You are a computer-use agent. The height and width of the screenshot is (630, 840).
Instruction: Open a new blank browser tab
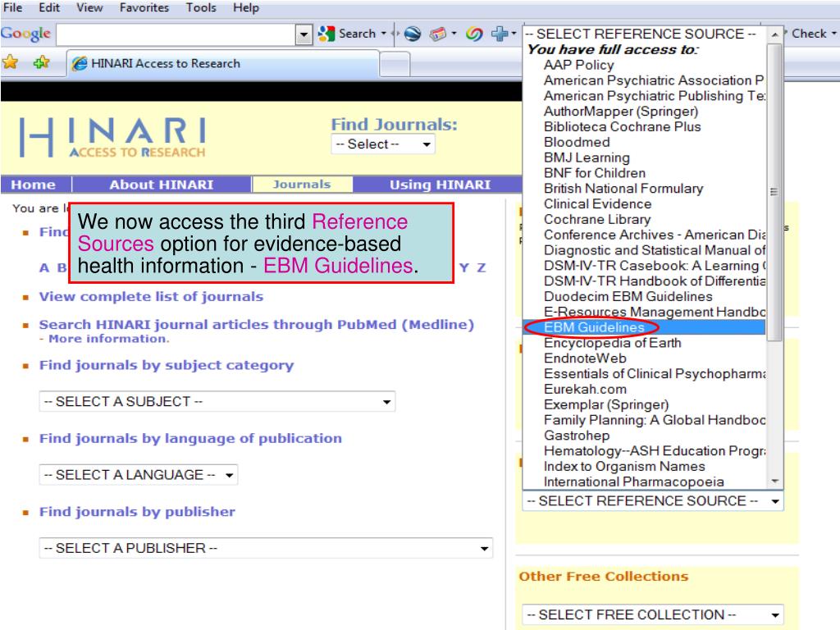(395, 65)
